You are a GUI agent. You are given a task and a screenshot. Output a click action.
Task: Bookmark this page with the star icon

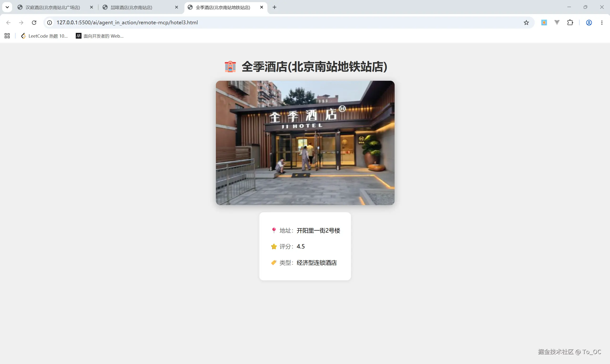click(x=526, y=23)
